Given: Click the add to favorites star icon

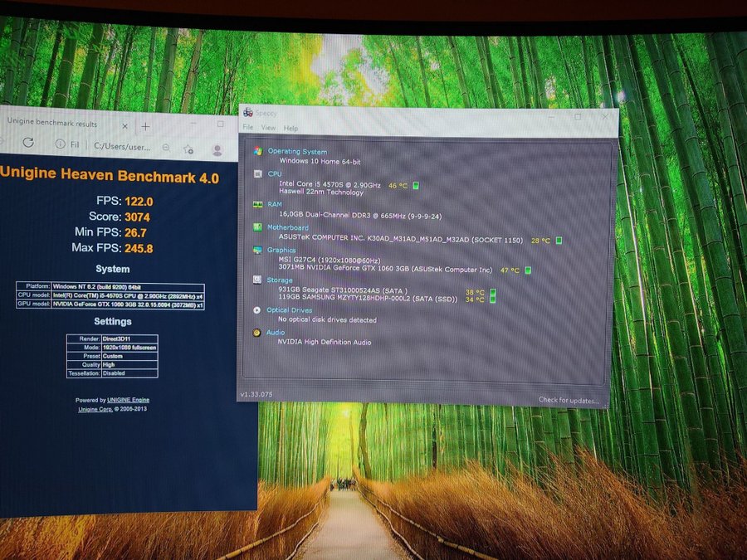Looking at the screenshot, I should click(188, 149).
